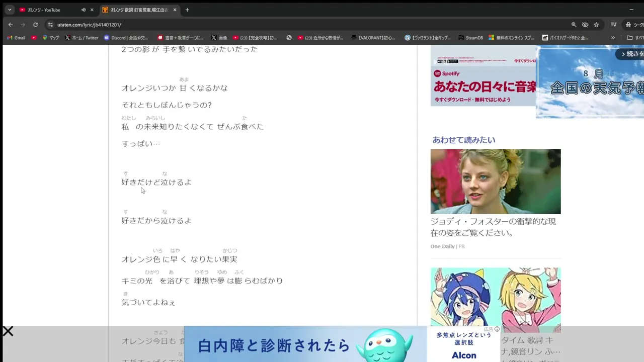Reload the current page
Screen dimensions: 644x362
pos(35,24)
